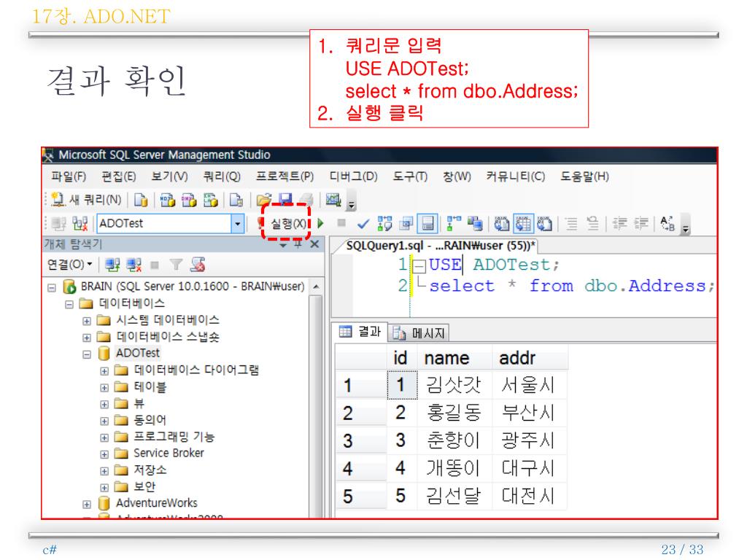The width and height of the screenshot is (747, 560).
Task: Open the ADOTest database dropdown arrow
Action: pos(237,223)
